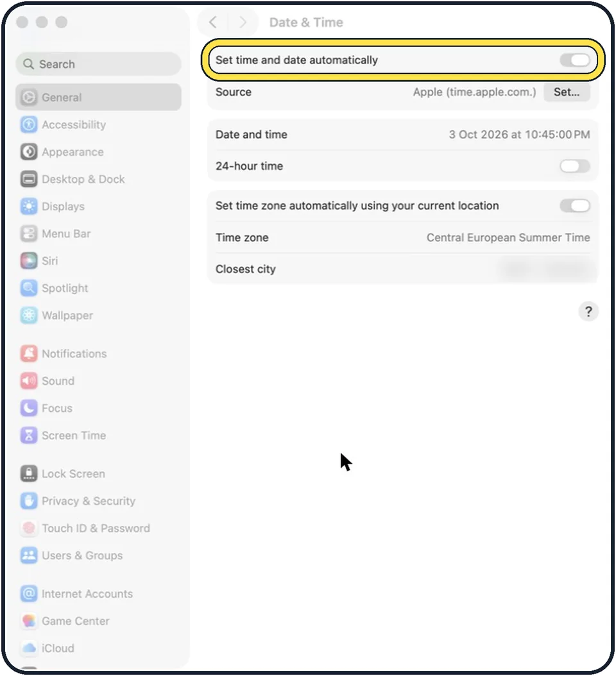Open the iCloud cloud icon
The image size is (616, 676).
(x=29, y=648)
